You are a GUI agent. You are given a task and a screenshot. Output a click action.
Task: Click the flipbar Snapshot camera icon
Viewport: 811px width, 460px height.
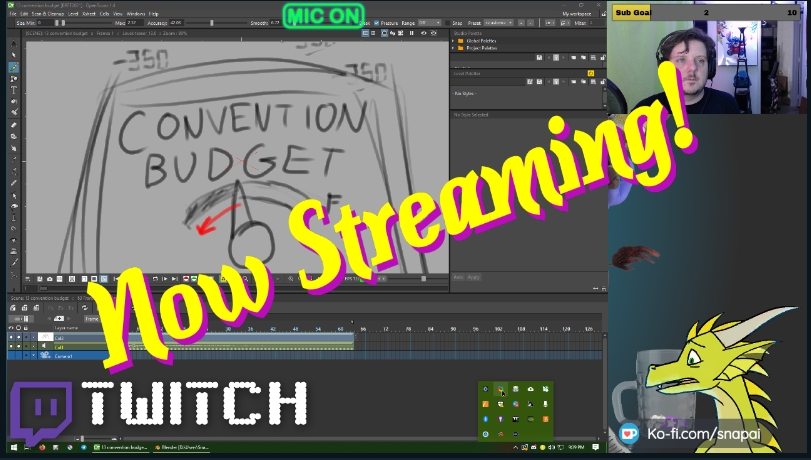(x=50, y=279)
